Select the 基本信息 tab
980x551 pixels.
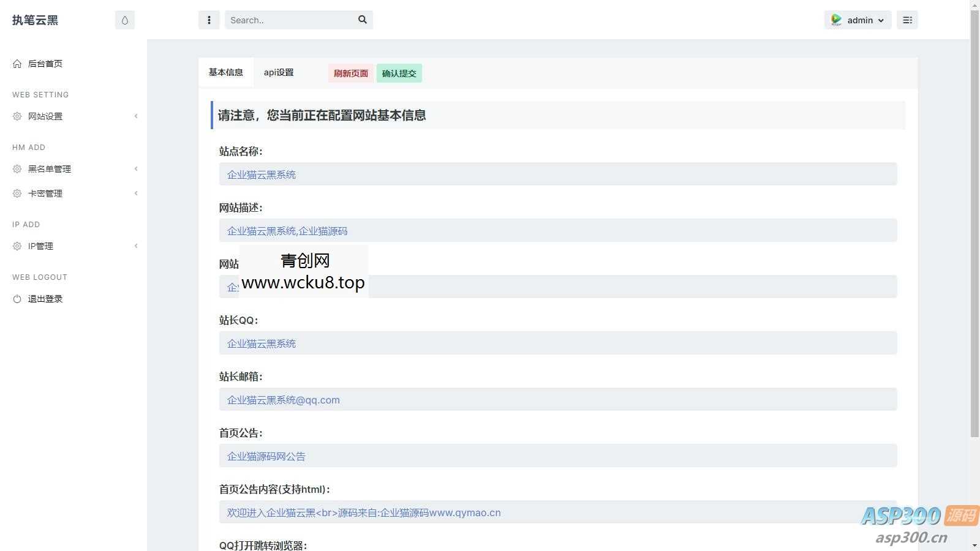225,72
